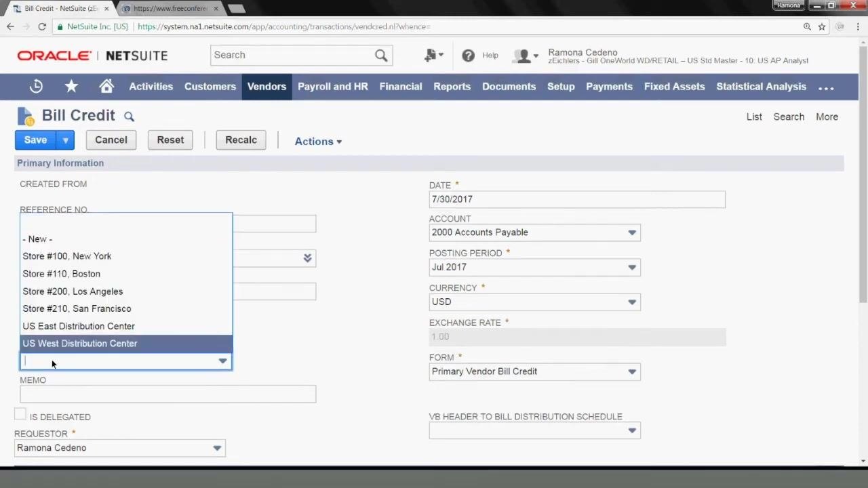The width and height of the screenshot is (868, 488).
Task: Select the - New - option
Action: point(126,239)
